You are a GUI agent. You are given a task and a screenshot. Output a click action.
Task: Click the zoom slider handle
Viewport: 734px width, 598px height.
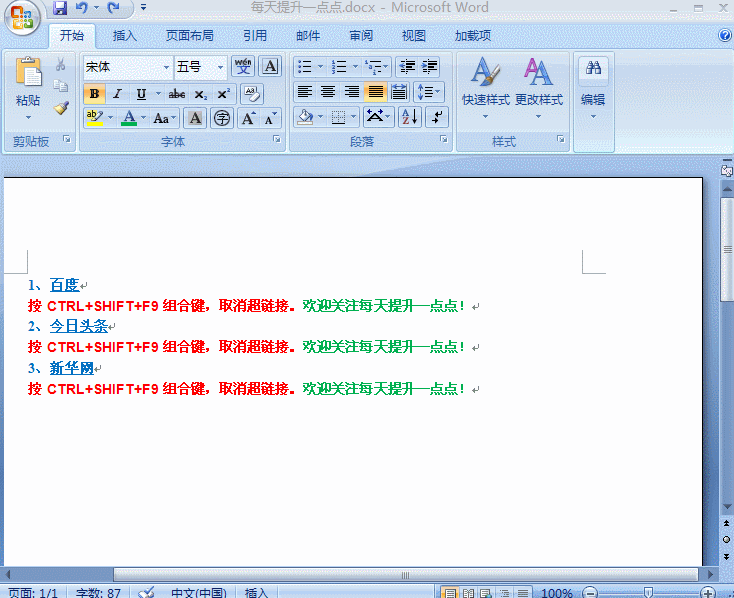tap(648, 593)
